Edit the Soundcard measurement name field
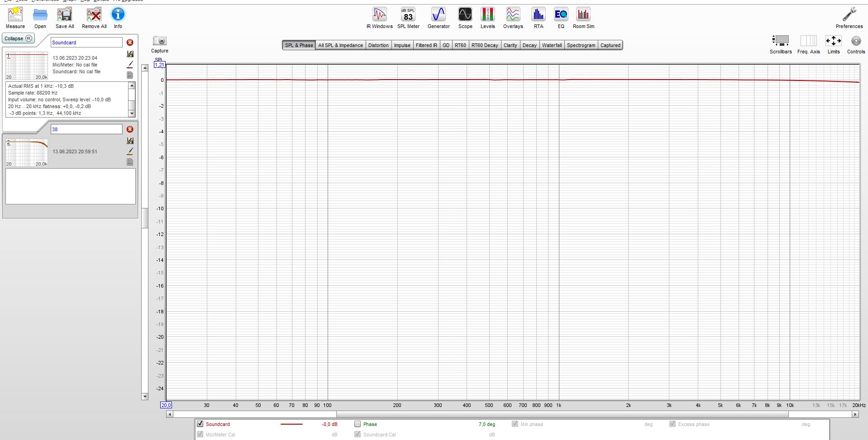The width and height of the screenshot is (868, 440). (x=86, y=43)
